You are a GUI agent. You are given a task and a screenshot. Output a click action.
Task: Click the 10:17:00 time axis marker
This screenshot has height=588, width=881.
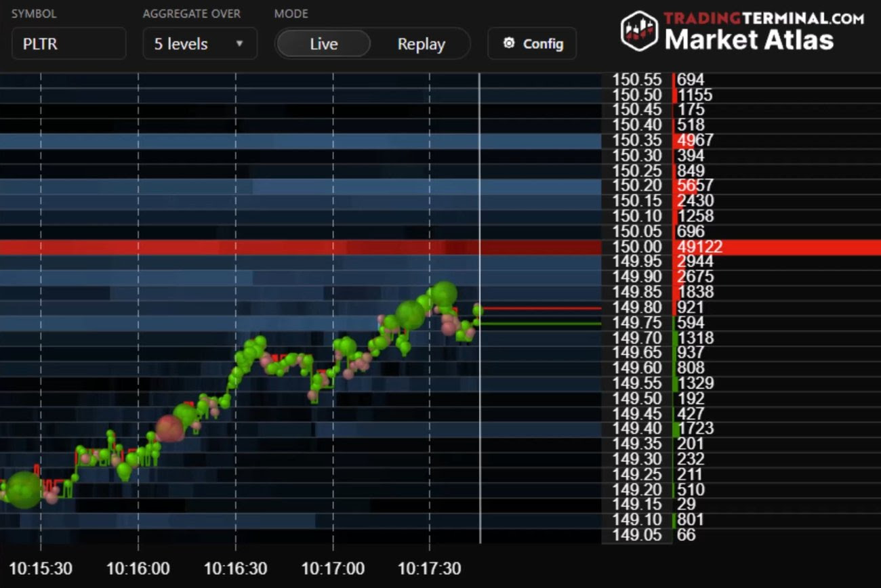[x=333, y=568]
